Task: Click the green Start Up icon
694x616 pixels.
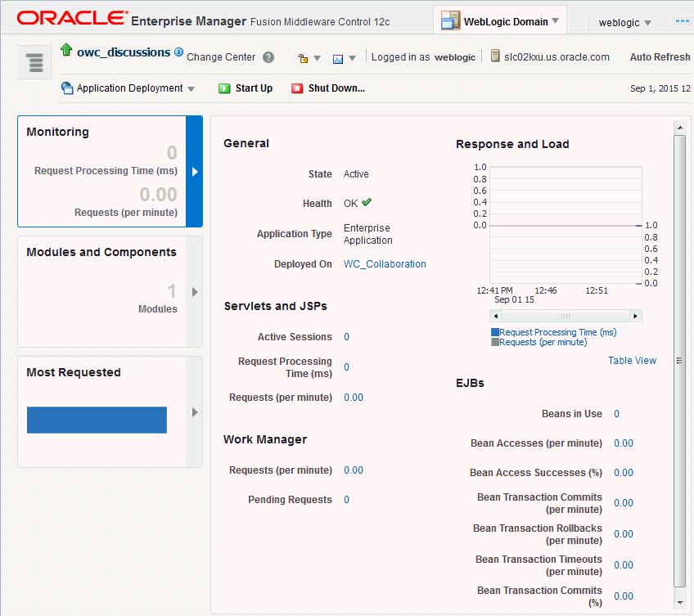Action: pyautogui.click(x=224, y=88)
